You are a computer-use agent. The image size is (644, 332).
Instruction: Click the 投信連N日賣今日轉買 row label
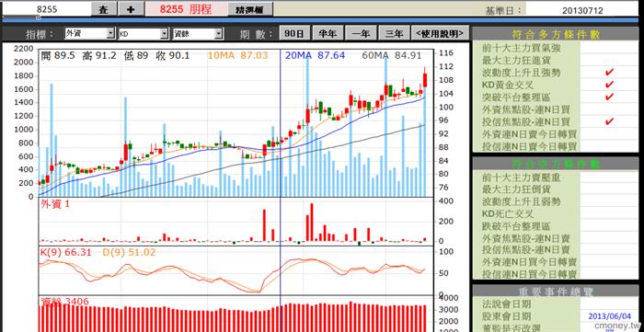pos(529,146)
